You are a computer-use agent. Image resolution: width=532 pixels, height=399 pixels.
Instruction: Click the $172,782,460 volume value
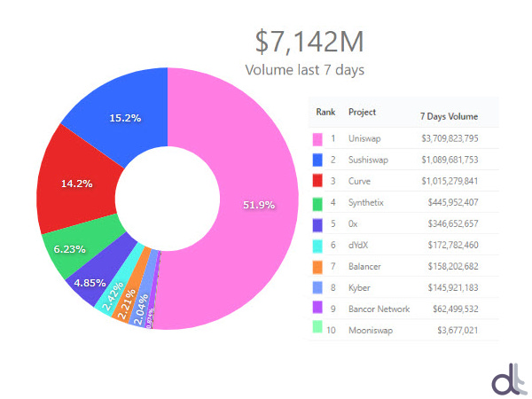tap(453, 245)
